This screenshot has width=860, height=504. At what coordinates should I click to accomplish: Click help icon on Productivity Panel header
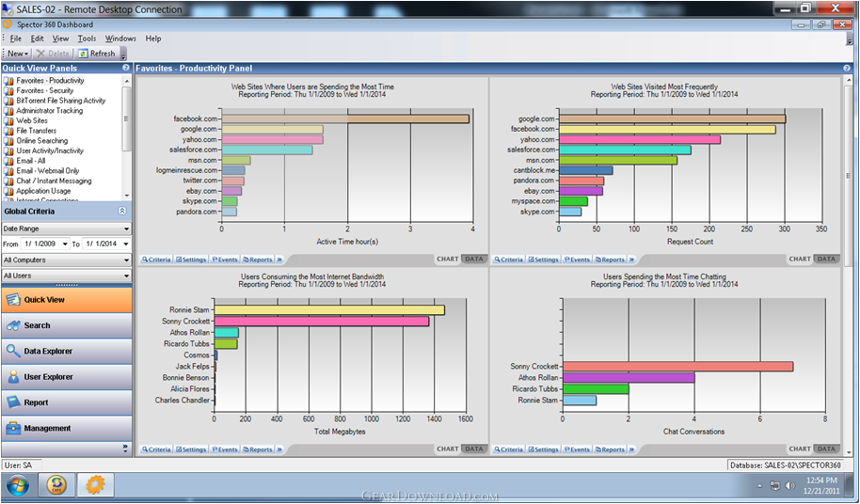click(846, 68)
